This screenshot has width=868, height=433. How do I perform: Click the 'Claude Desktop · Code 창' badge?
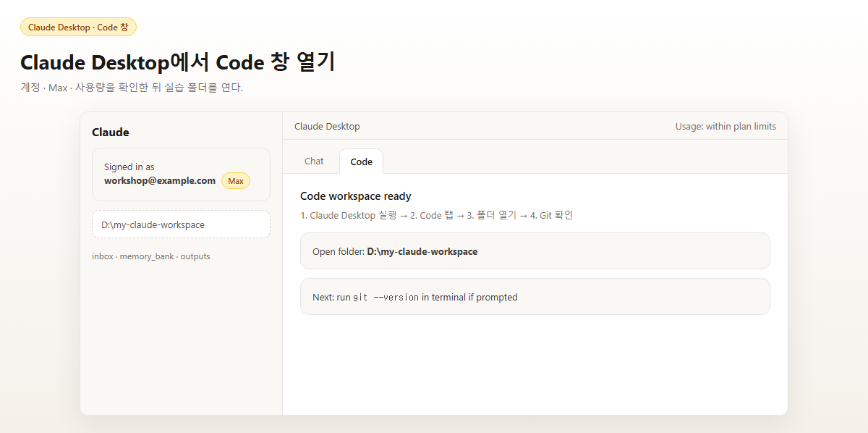pyautogui.click(x=78, y=27)
